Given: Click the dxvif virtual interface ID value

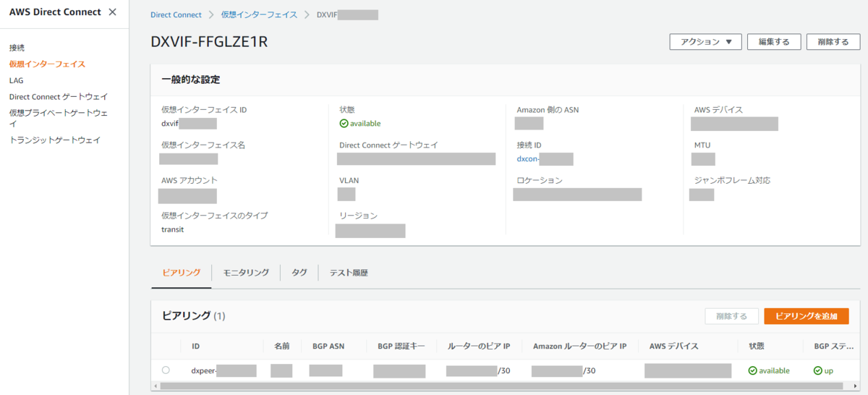Looking at the screenshot, I should [189, 124].
